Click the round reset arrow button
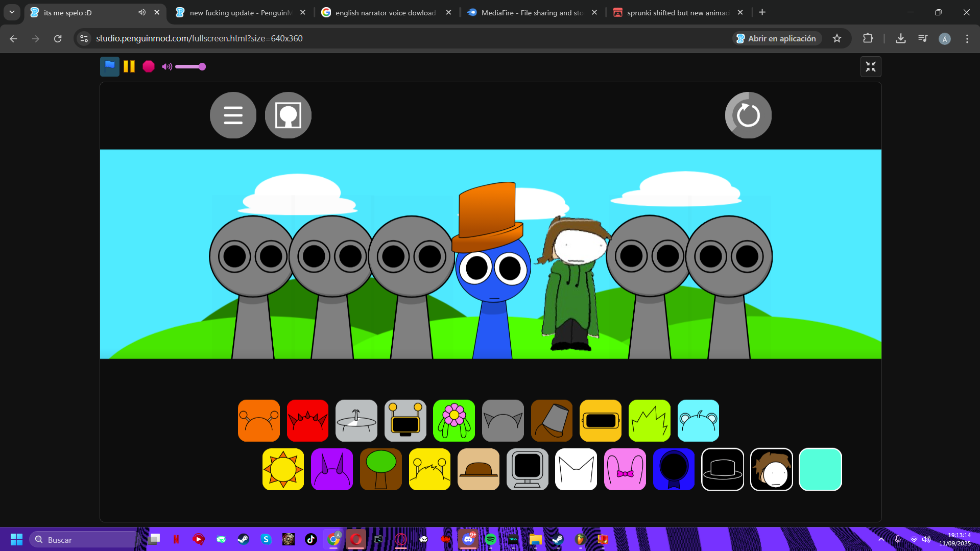The height and width of the screenshot is (551, 980). (748, 115)
